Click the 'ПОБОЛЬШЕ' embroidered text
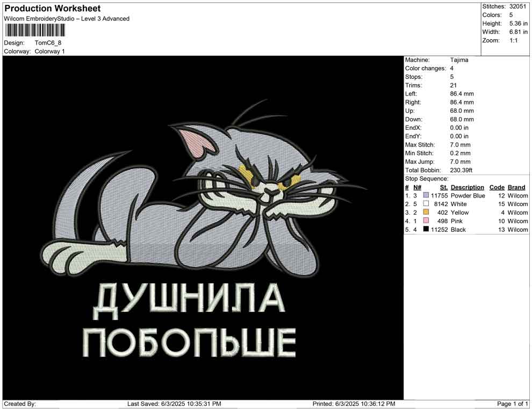This screenshot has width=532, height=409. (189, 342)
